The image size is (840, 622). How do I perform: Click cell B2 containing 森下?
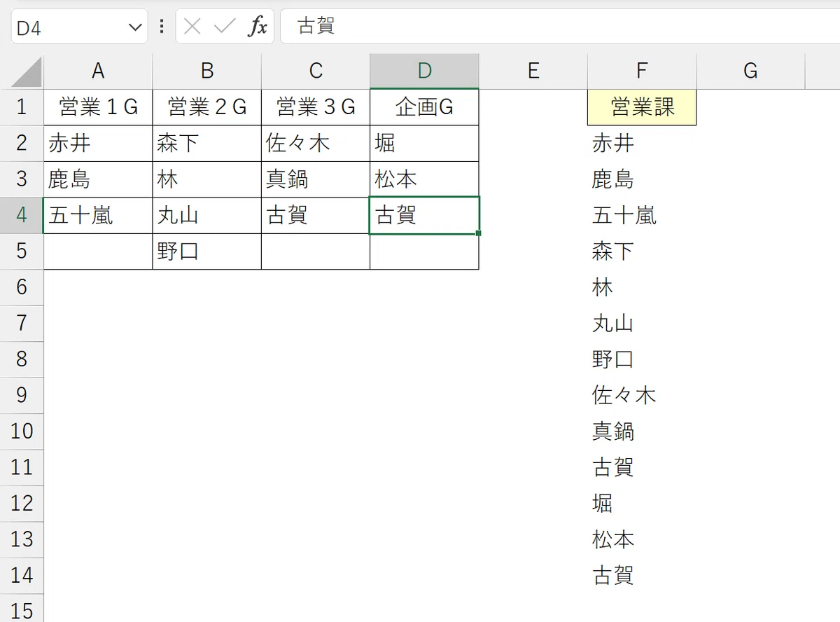point(207,144)
